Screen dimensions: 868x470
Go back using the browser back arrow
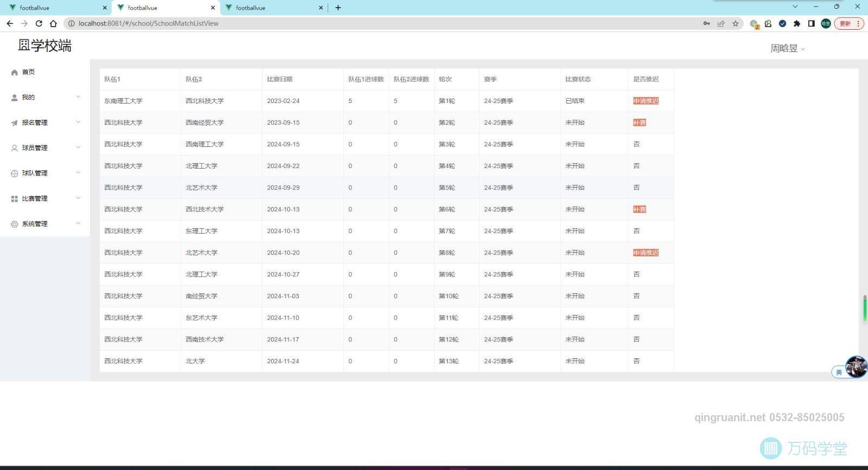[10, 23]
